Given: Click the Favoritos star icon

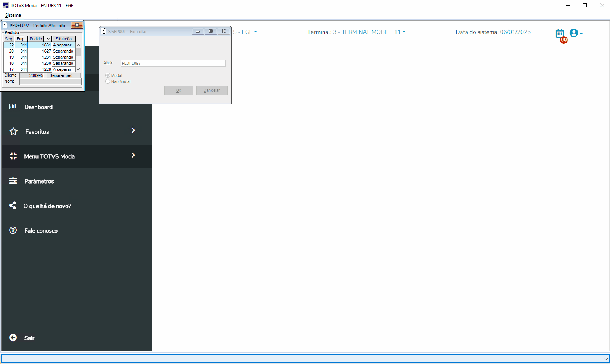Looking at the screenshot, I should 13,131.
